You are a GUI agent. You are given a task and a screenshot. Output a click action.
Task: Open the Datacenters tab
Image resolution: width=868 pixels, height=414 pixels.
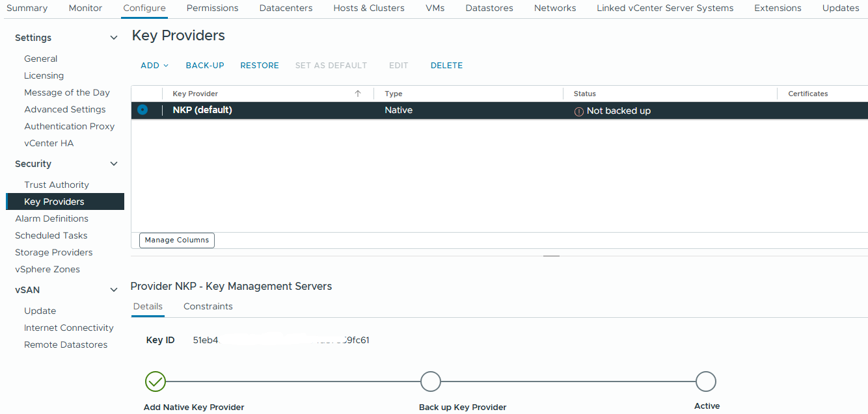pos(286,8)
